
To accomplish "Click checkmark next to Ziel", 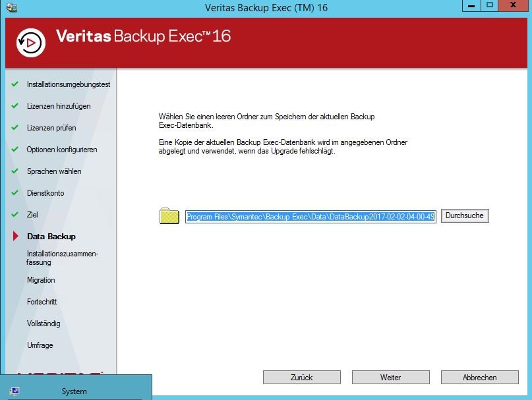I will pos(15,214).
